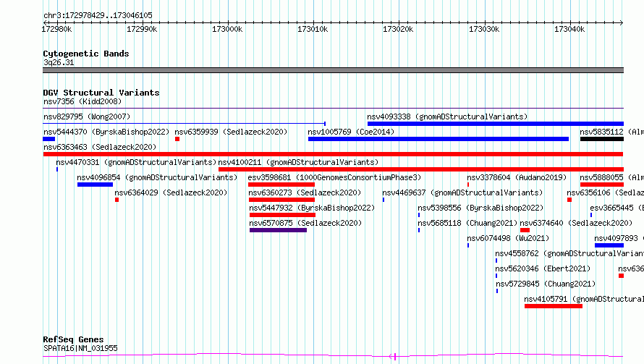Open nsv5729845 (Chuang2021) label

click(546, 284)
